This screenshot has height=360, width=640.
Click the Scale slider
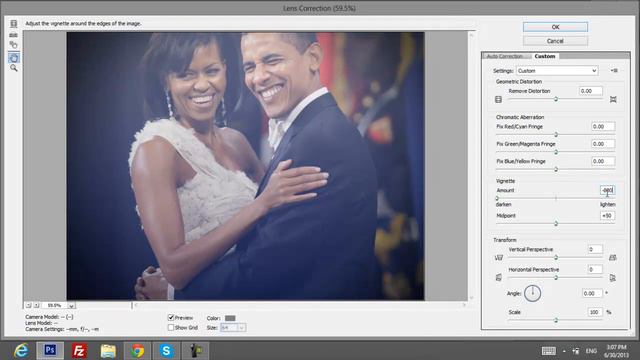click(556, 320)
